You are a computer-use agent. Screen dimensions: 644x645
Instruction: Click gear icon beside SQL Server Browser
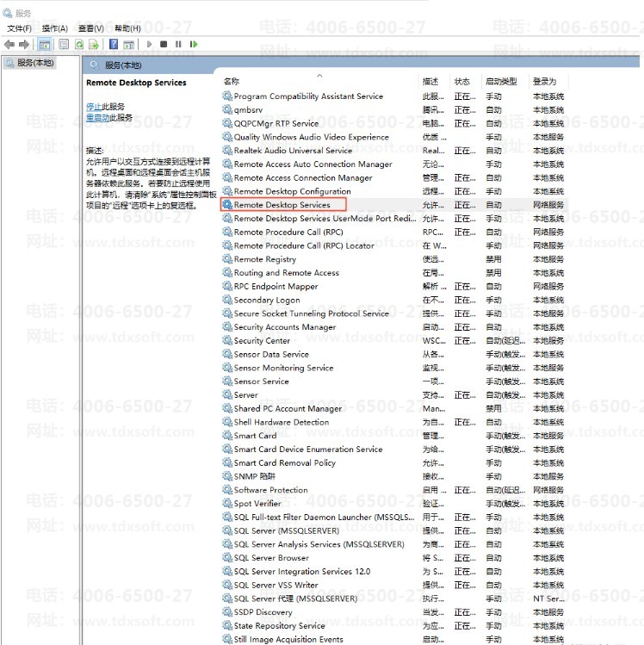pyautogui.click(x=227, y=557)
